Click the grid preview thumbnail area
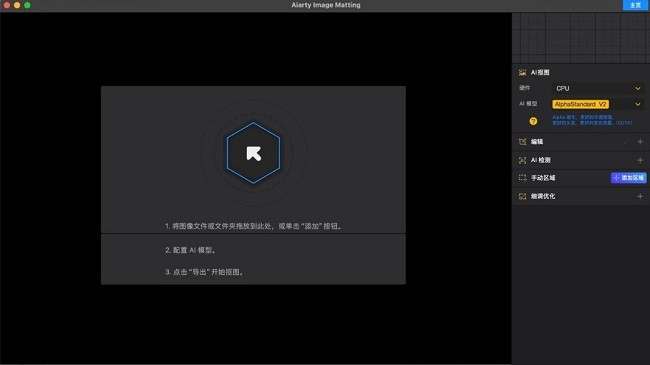Image resolution: width=650 pixels, height=365 pixels. point(581,38)
